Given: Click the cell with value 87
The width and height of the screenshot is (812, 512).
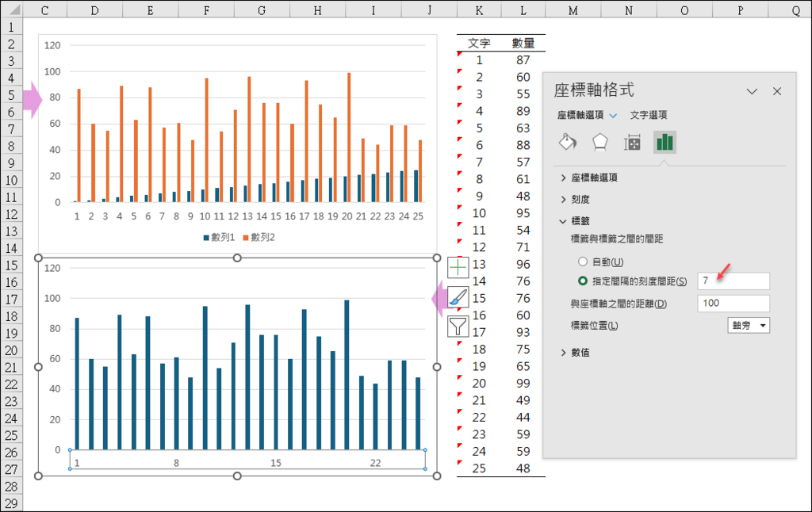Looking at the screenshot, I should (x=523, y=60).
